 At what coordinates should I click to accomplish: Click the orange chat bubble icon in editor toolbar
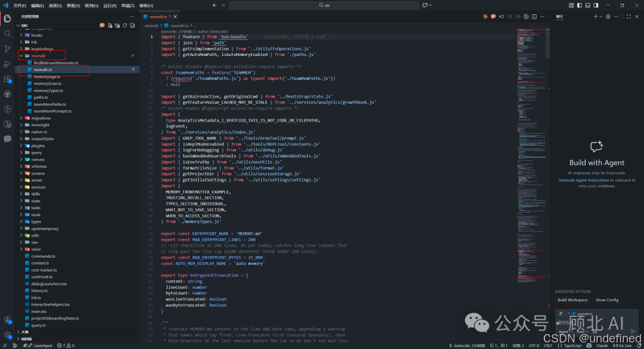(493, 17)
